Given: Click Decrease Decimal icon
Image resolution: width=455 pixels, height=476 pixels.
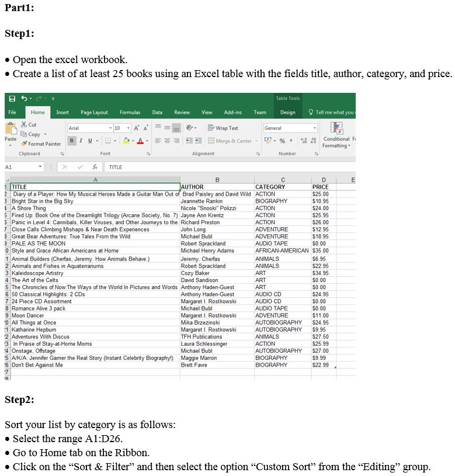Looking at the screenshot, I should [314, 141].
